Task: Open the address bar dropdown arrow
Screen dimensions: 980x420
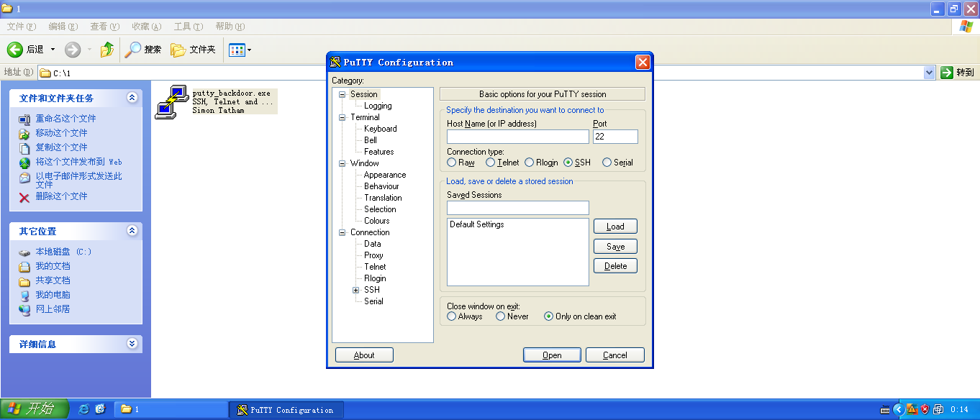Action: (929, 73)
